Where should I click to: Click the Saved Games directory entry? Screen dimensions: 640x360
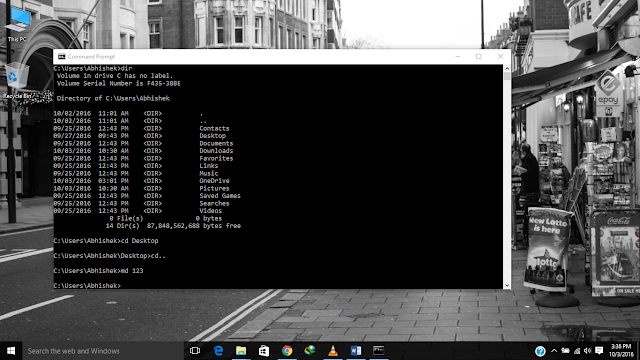[220, 196]
